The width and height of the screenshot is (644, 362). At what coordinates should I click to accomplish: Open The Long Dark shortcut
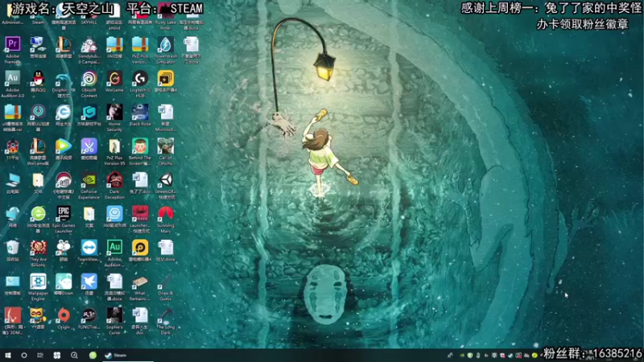[166, 315]
